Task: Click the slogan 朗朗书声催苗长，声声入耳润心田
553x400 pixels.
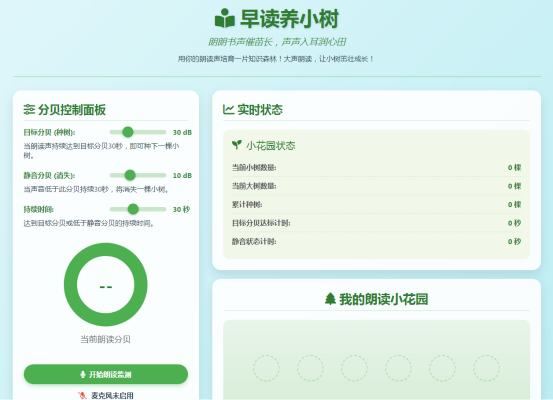Action: [x=277, y=42]
